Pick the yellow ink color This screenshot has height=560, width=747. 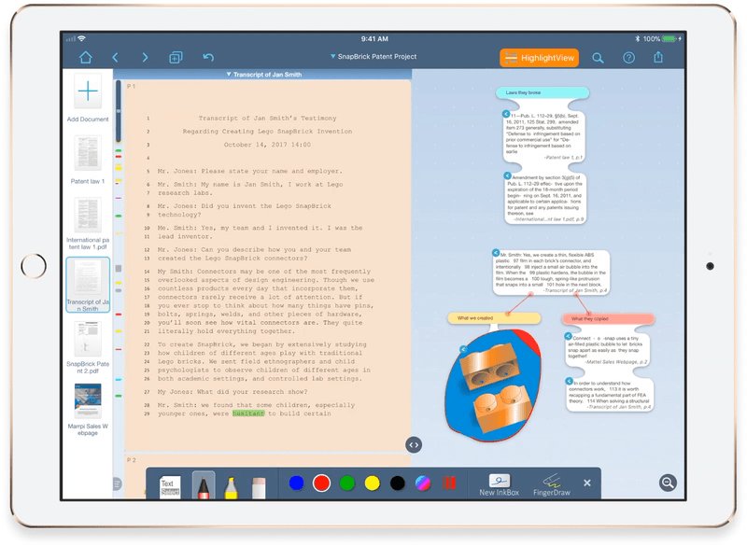tap(372, 483)
